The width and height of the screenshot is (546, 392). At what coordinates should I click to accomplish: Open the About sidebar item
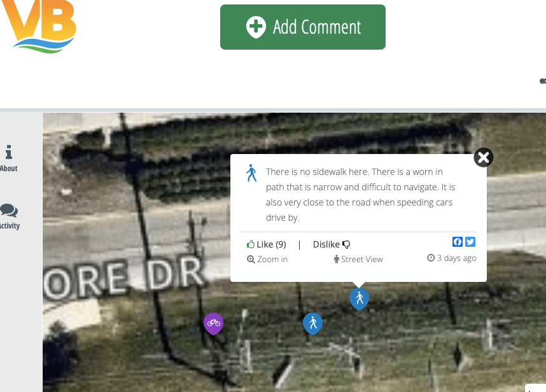tap(9, 158)
